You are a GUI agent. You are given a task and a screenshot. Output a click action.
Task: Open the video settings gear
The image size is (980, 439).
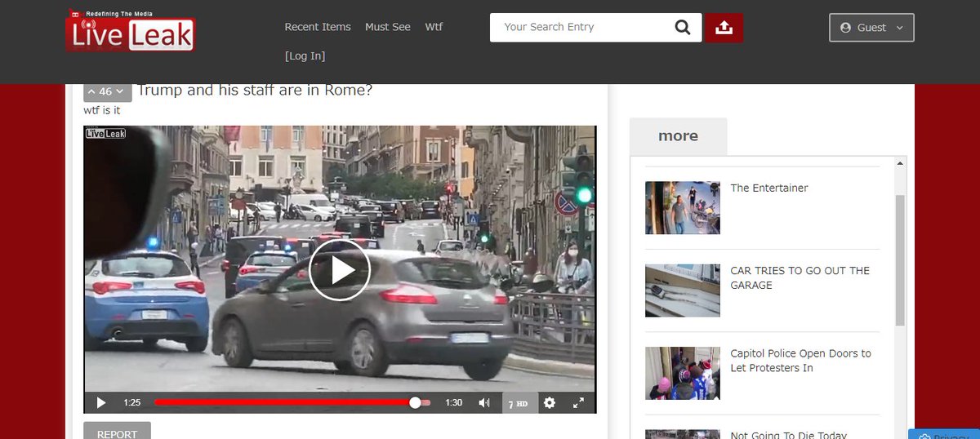coord(549,402)
